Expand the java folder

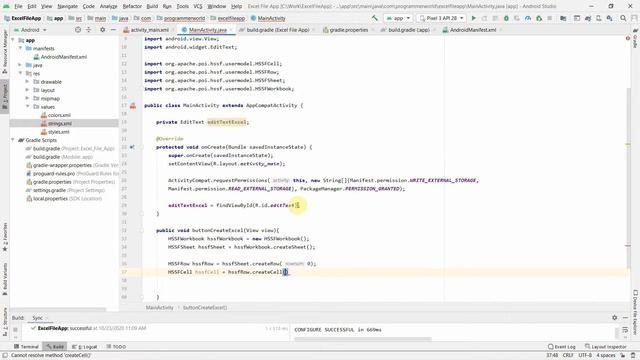pos(20,65)
